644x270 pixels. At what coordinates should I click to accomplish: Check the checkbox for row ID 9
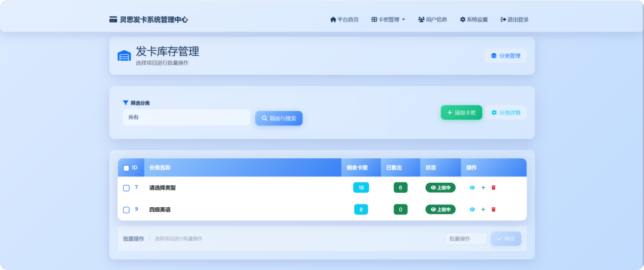click(x=126, y=210)
